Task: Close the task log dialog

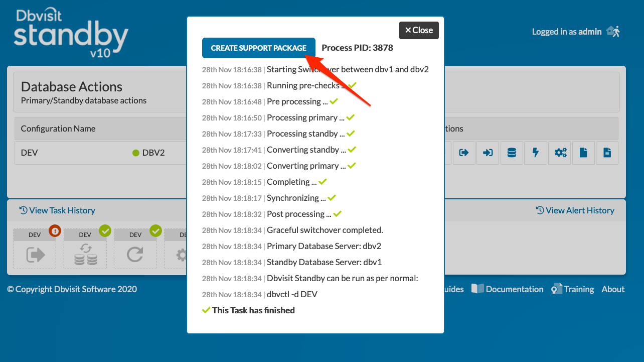Action: pos(419,30)
